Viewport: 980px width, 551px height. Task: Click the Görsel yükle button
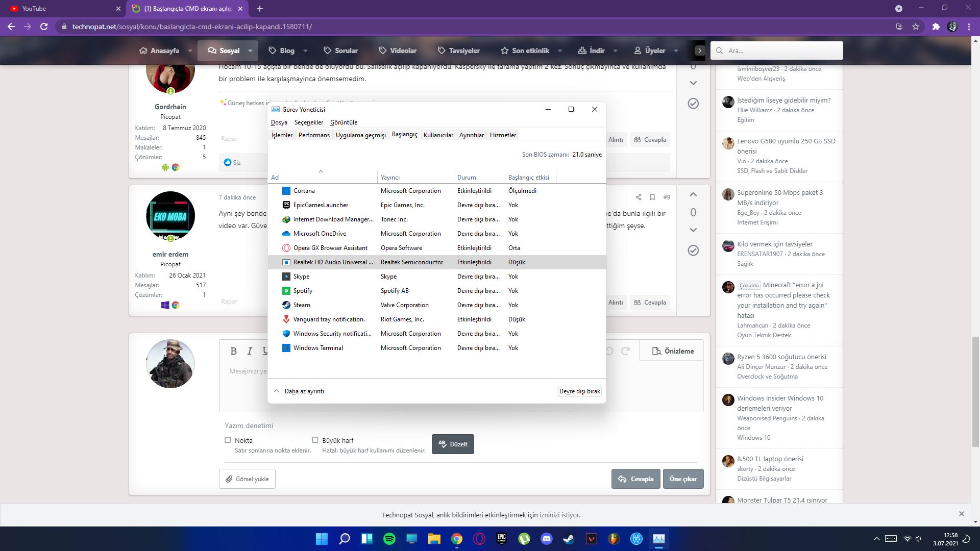pos(247,479)
